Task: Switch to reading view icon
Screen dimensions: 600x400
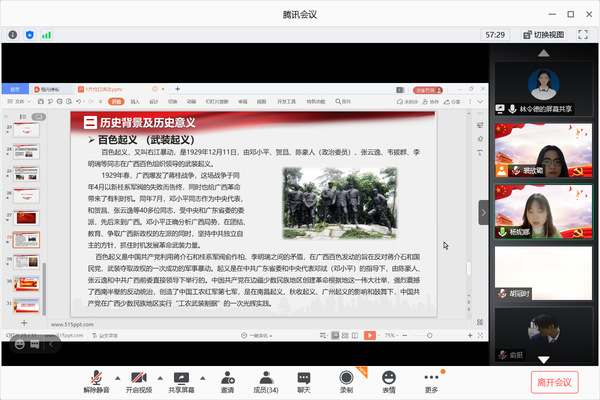Action: pyautogui.click(x=355, y=335)
